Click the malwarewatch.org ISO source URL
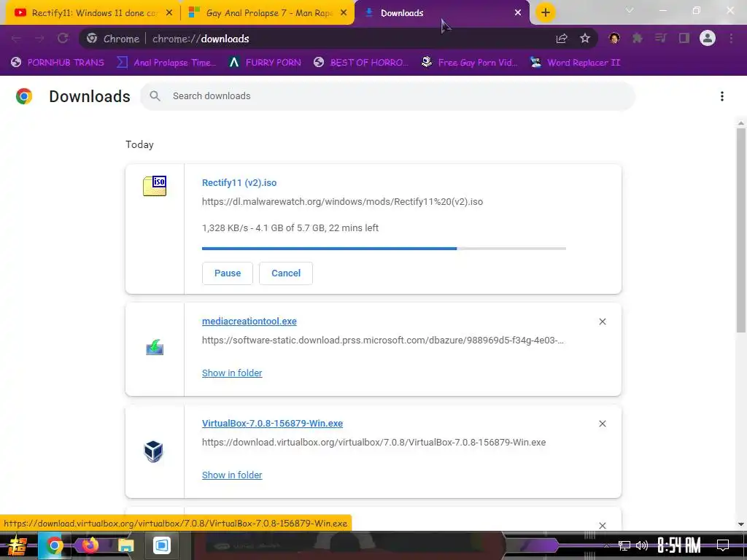Screen dimensions: 747x560 tap(343, 202)
